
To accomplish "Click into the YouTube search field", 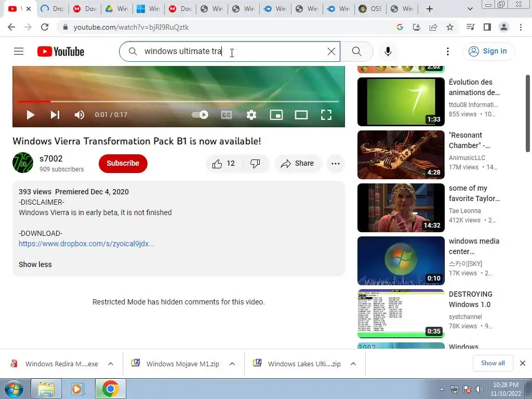I will [x=230, y=51].
